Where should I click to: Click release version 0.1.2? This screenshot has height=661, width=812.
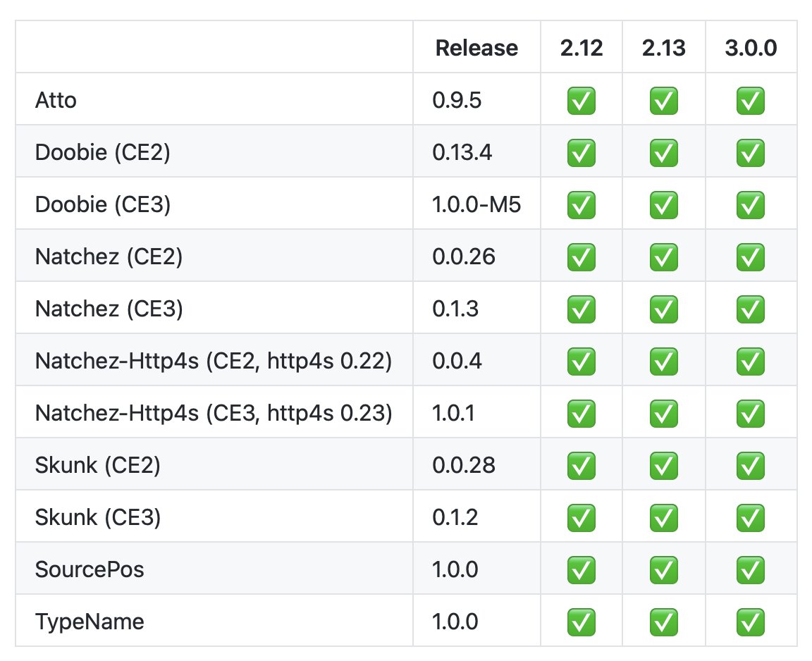(455, 518)
